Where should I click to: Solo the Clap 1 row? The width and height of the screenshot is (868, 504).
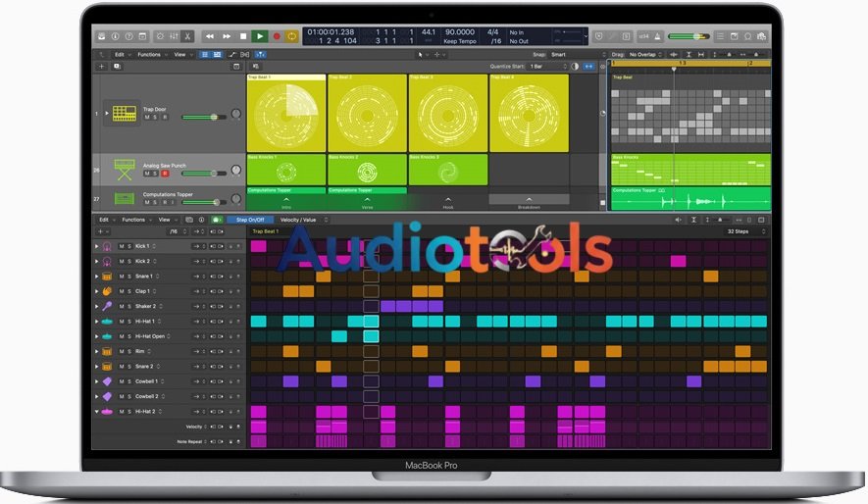(x=129, y=291)
